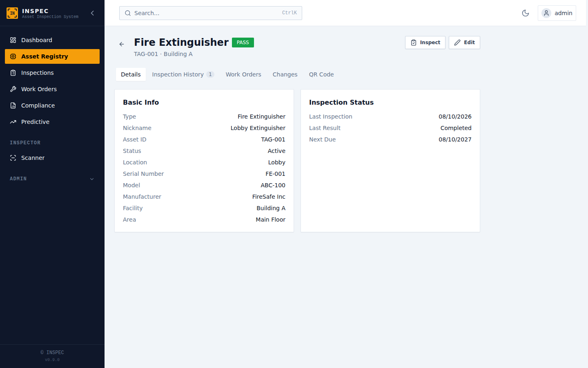Image resolution: width=588 pixels, height=368 pixels.
Task: Switch to the Changes tab
Action: coord(285,74)
